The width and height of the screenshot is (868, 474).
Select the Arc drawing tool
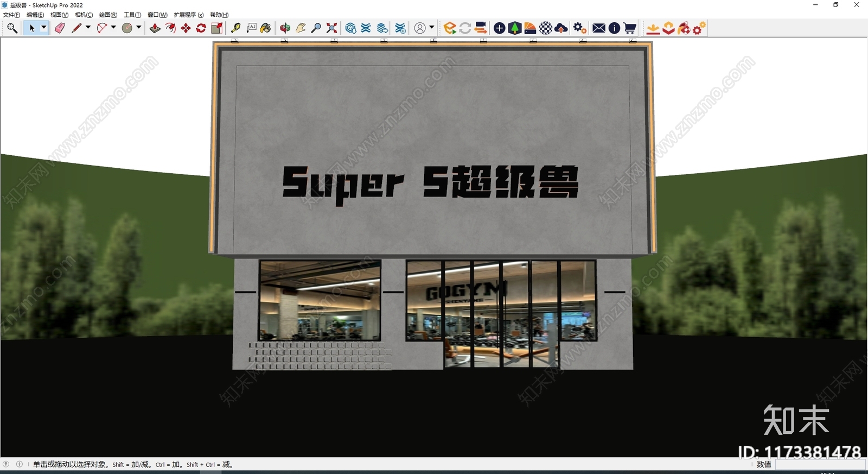pos(101,28)
